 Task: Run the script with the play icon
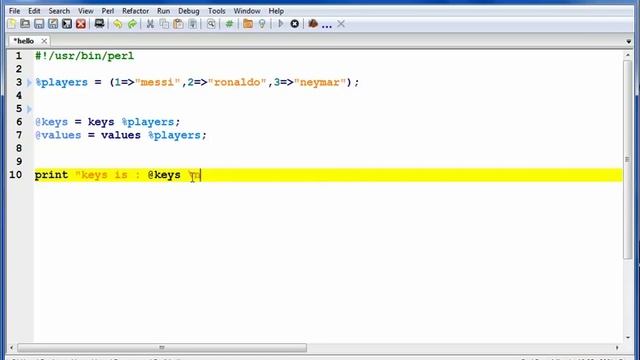(x=280, y=24)
